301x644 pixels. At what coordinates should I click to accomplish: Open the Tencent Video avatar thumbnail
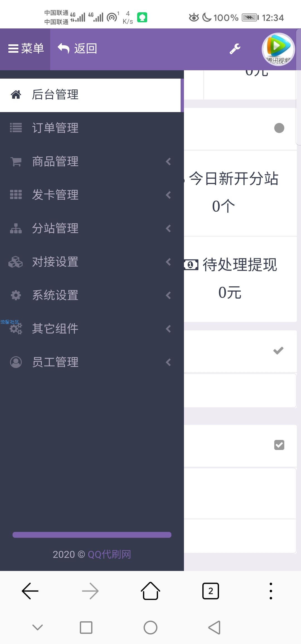tap(278, 49)
